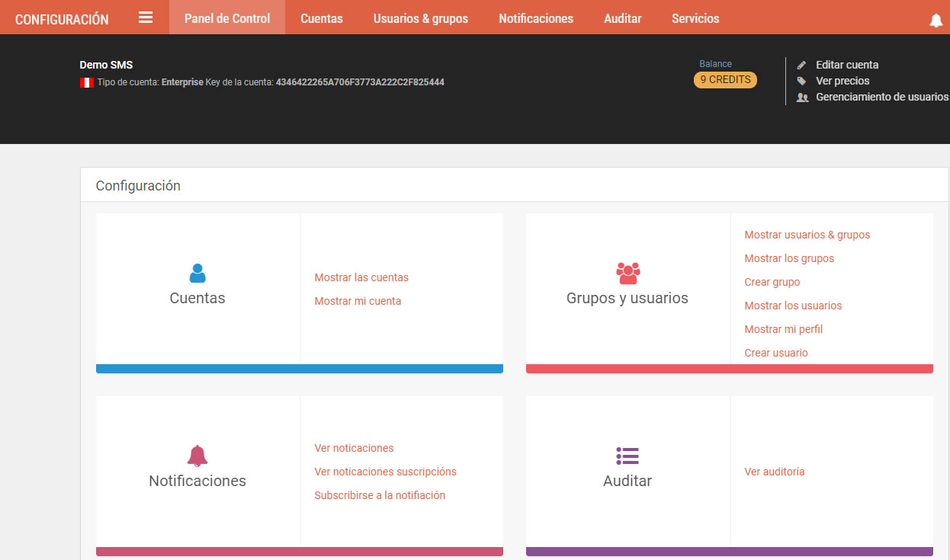Open the Cuentas menu item

(x=322, y=18)
